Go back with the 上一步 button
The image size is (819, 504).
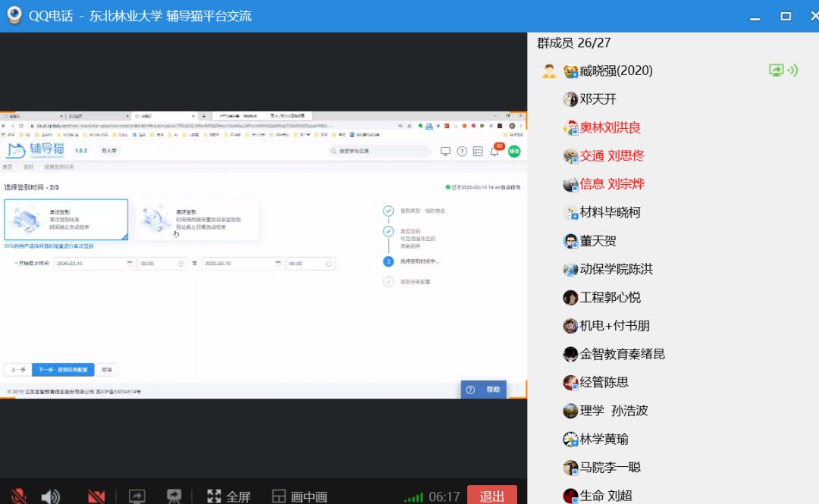[x=17, y=370]
